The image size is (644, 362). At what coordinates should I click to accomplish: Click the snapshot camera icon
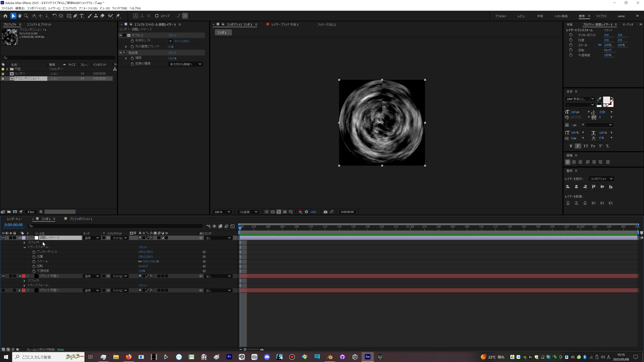click(x=325, y=212)
